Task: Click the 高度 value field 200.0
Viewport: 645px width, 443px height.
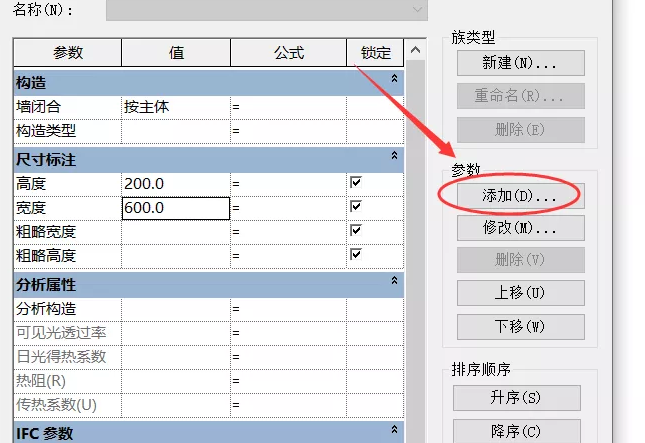Action: (176, 184)
